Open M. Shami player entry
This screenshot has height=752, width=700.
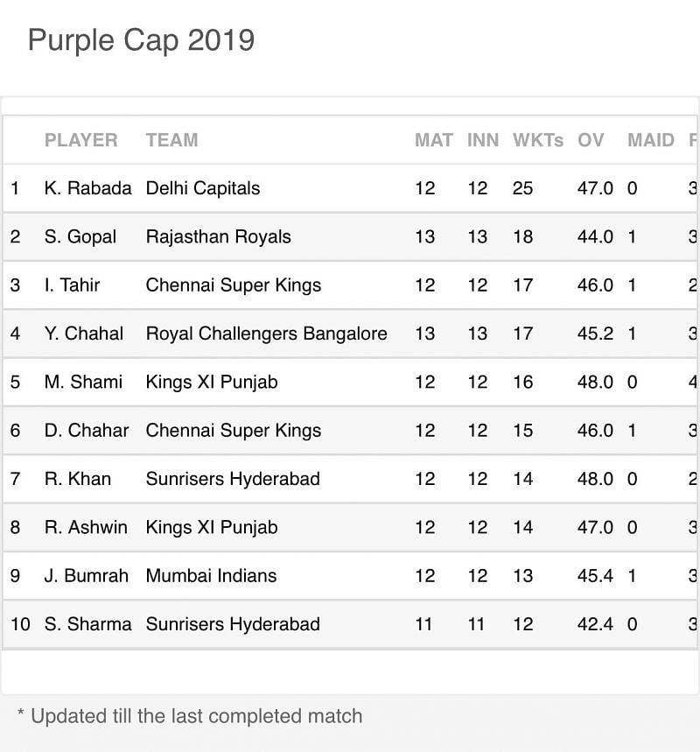(x=83, y=382)
